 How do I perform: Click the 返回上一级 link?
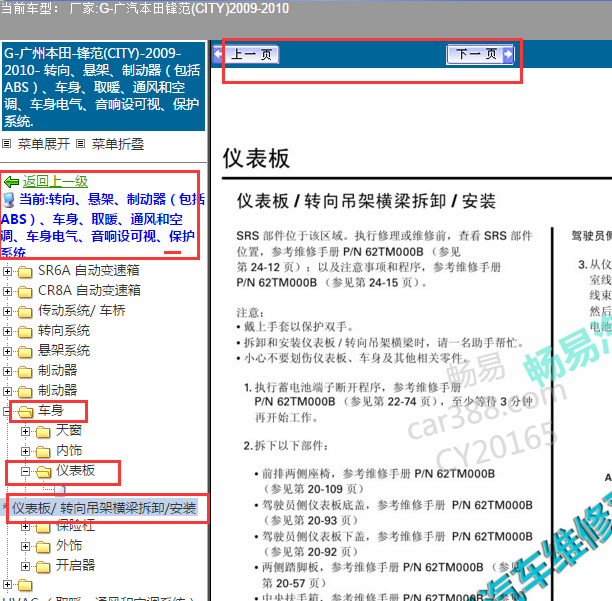[55, 181]
